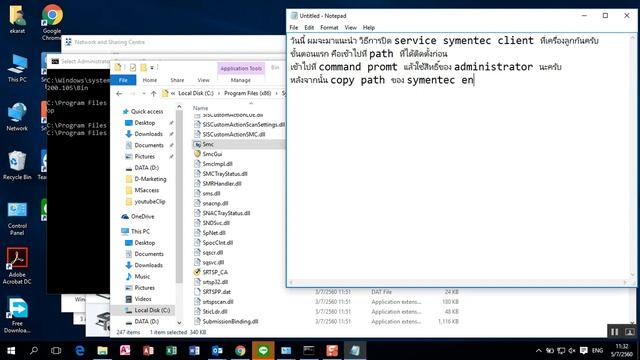Open Task View on the taskbar
Image resolution: width=640 pixels, height=360 pixels.
[x=56, y=350]
